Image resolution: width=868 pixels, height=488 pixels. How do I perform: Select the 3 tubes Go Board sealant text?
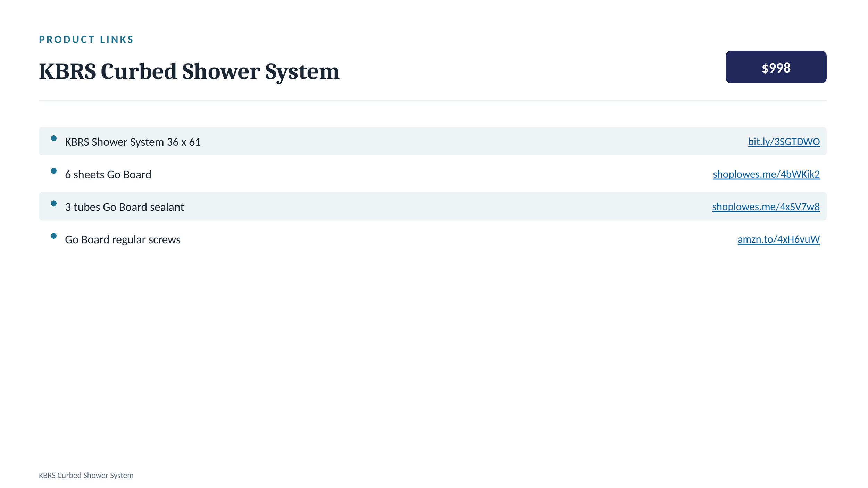point(124,207)
